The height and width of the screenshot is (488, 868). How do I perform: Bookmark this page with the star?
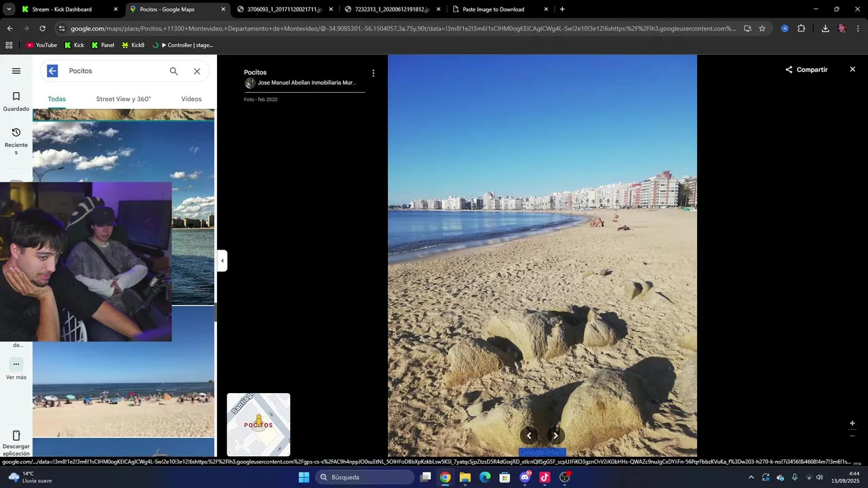pyautogui.click(x=762, y=28)
